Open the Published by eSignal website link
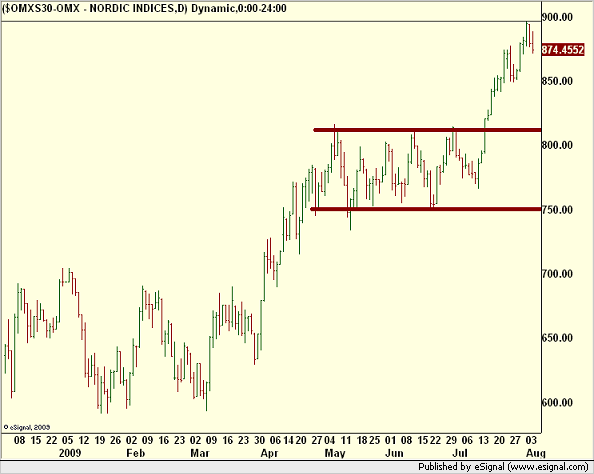 (x=503, y=467)
